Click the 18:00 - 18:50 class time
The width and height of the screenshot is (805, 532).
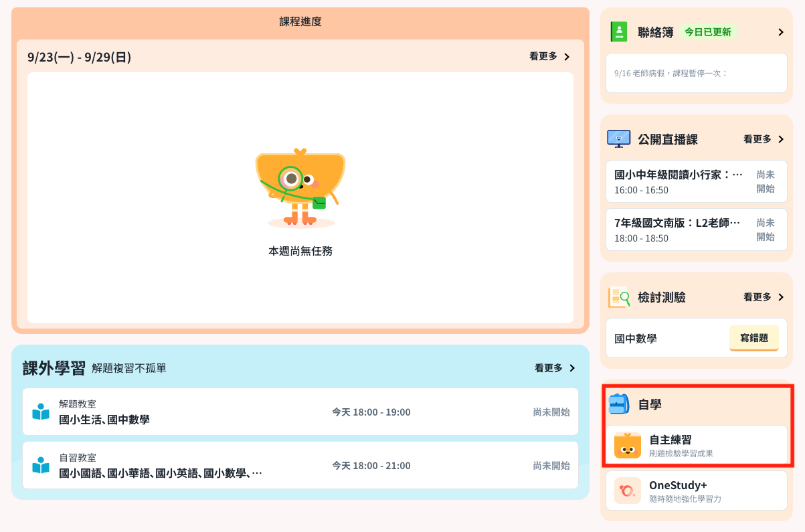641,238
